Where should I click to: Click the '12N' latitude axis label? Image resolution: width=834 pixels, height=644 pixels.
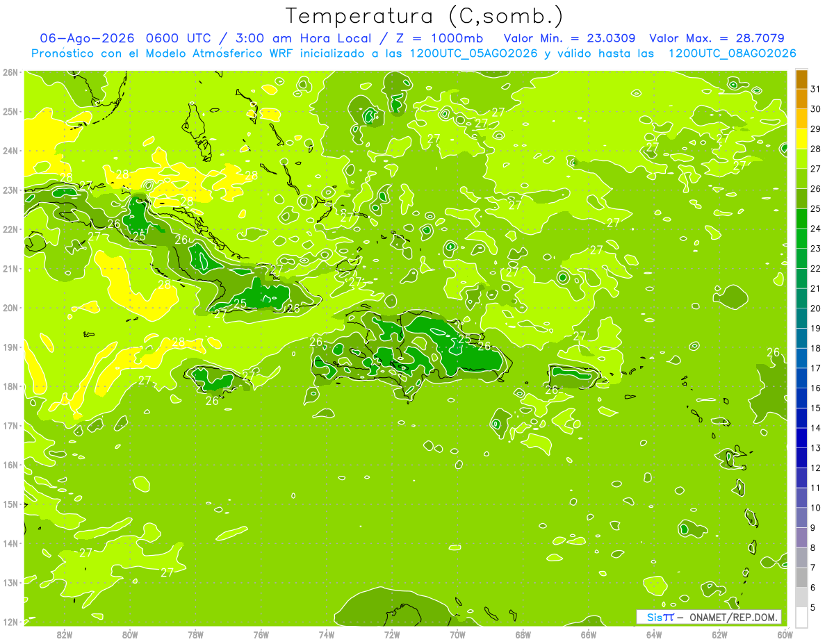click(11, 622)
